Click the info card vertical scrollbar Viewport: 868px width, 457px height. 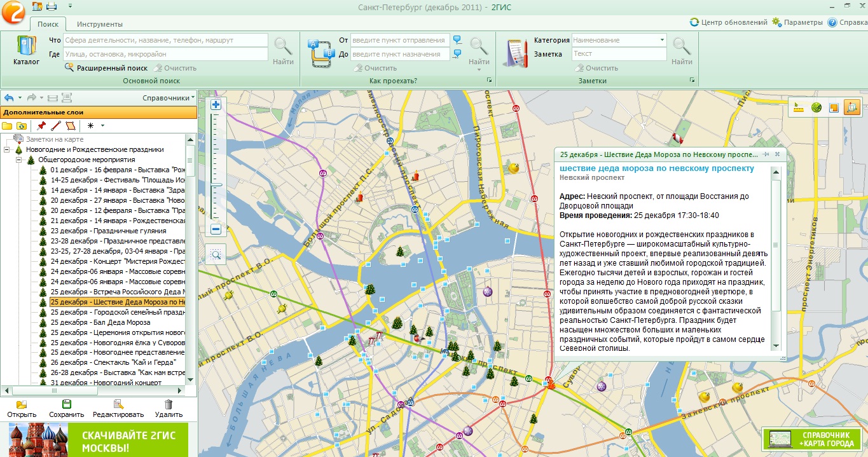point(776,257)
